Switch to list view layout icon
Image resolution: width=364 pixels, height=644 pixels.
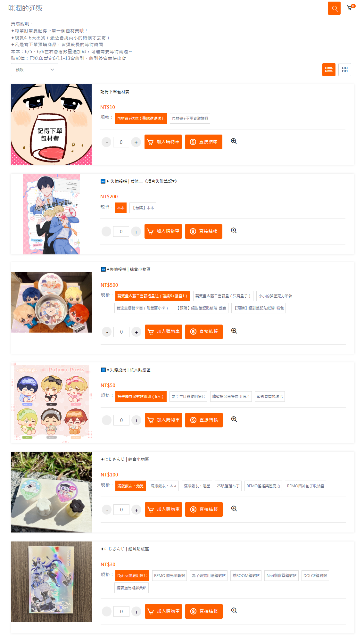click(329, 70)
